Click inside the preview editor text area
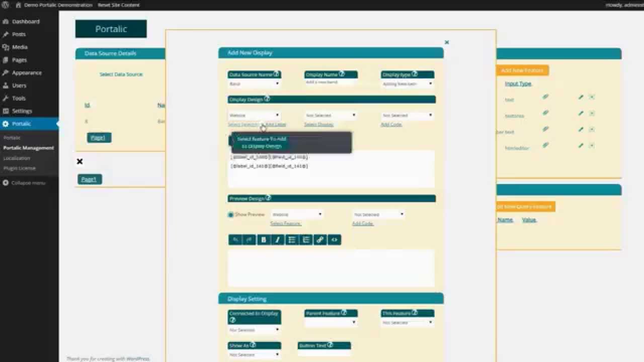644x362 pixels. click(x=331, y=267)
